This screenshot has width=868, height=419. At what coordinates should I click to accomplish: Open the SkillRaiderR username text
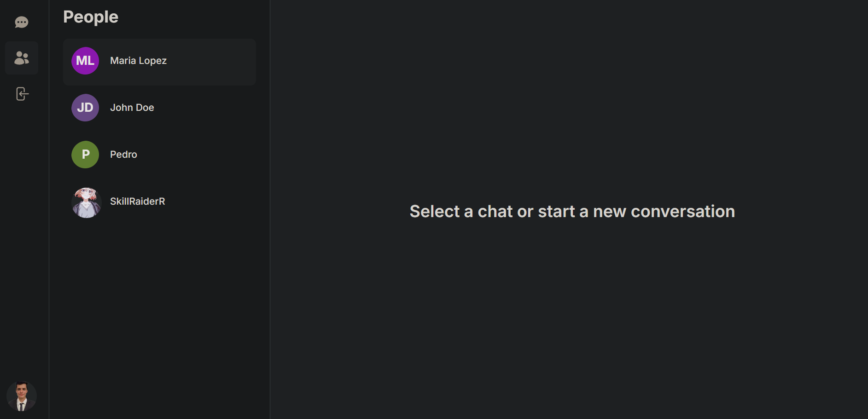coord(137,201)
